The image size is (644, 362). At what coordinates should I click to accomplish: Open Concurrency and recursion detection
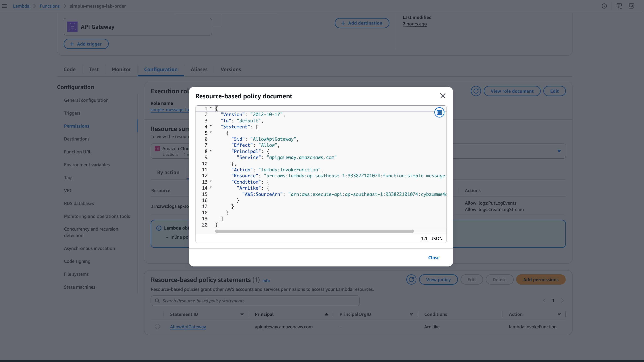tap(91, 232)
